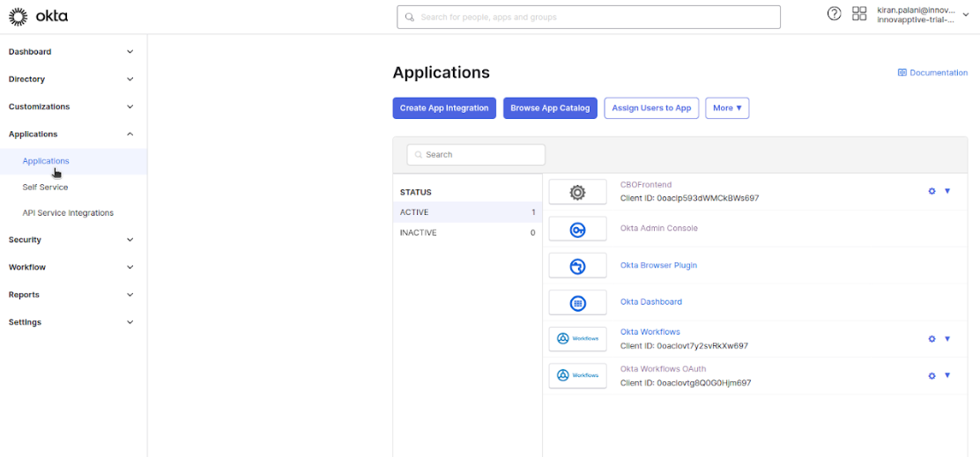Open the help question mark icon
This screenshot has width=980, height=457.
[834, 14]
